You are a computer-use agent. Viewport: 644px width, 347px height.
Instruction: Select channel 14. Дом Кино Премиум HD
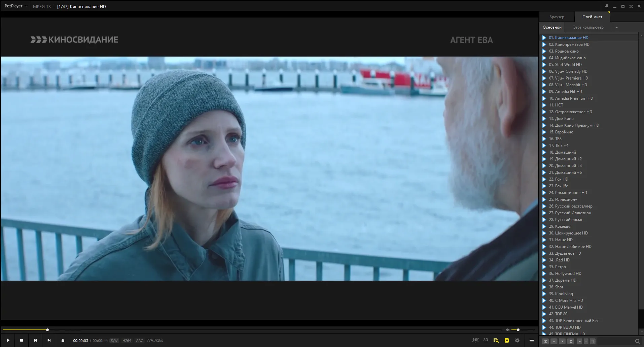(x=589, y=125)
